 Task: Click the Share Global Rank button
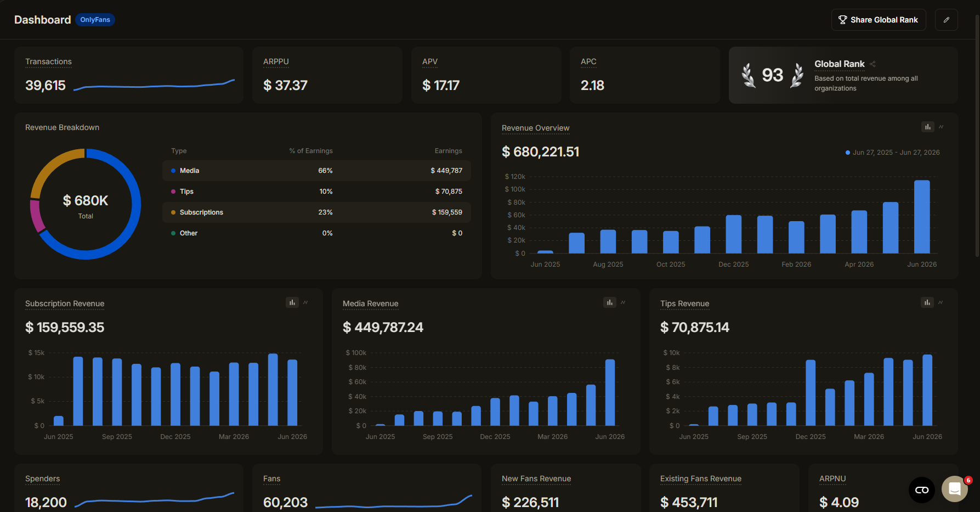coord(879,20)
